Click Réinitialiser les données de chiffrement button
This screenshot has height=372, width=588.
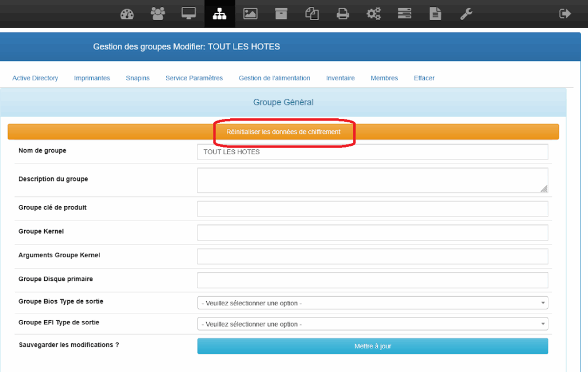coord(283,132)
